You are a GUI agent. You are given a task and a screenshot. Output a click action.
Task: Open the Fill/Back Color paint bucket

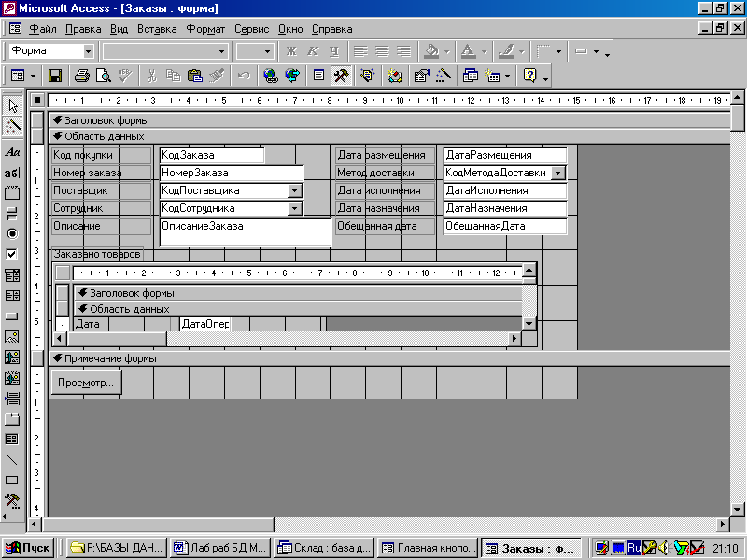pyautogui.click(x=430, y=50)
